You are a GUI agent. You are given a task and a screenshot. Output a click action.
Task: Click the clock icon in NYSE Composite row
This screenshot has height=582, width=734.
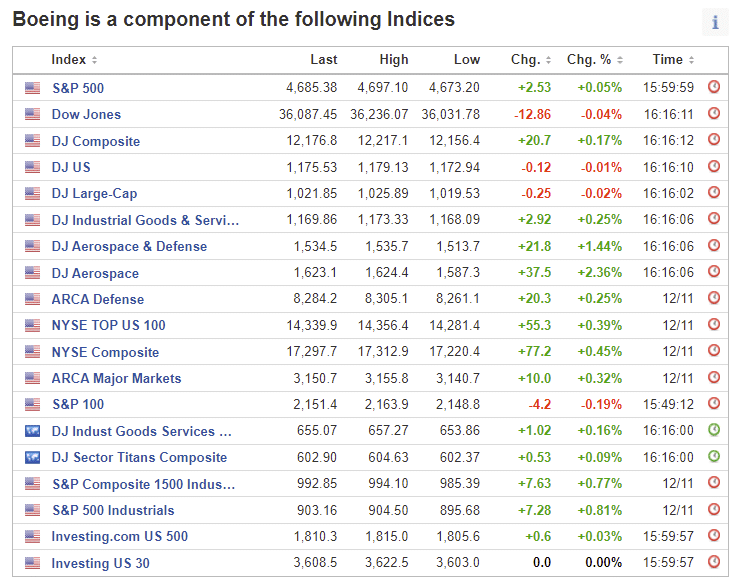(714, 351)
